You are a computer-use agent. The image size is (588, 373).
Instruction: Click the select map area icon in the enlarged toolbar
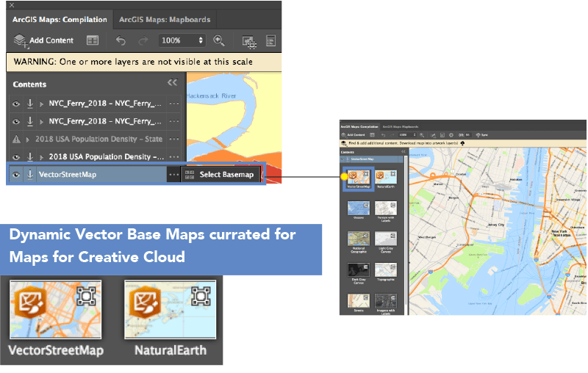coord(249,42)
